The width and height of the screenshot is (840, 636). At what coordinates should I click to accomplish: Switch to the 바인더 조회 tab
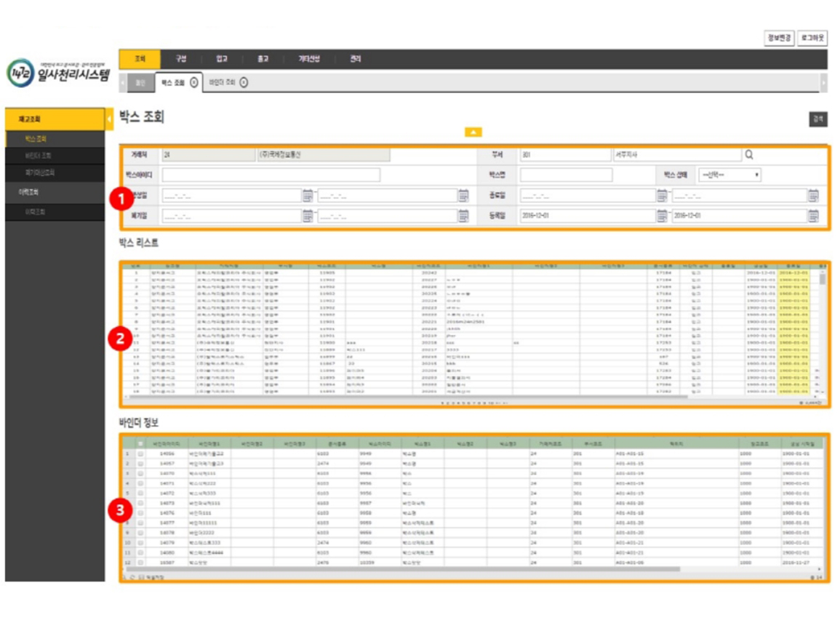tap(223, 82)
